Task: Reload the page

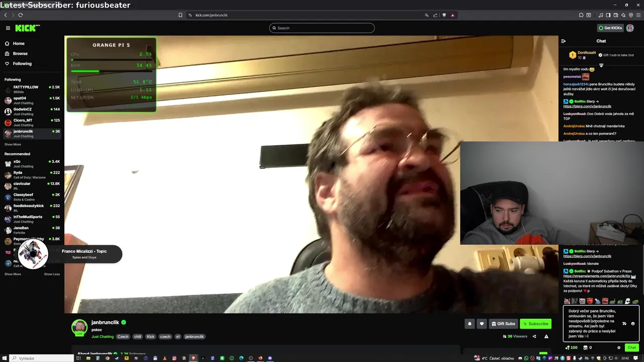Action: (x=20, y=15)
